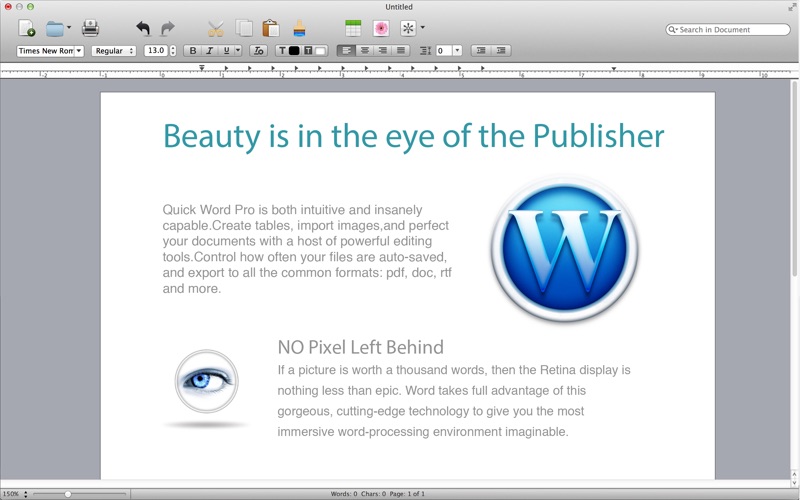Select the format paintbrush icon
Screen dimensions: 800x500
click(x=299, y=28)
